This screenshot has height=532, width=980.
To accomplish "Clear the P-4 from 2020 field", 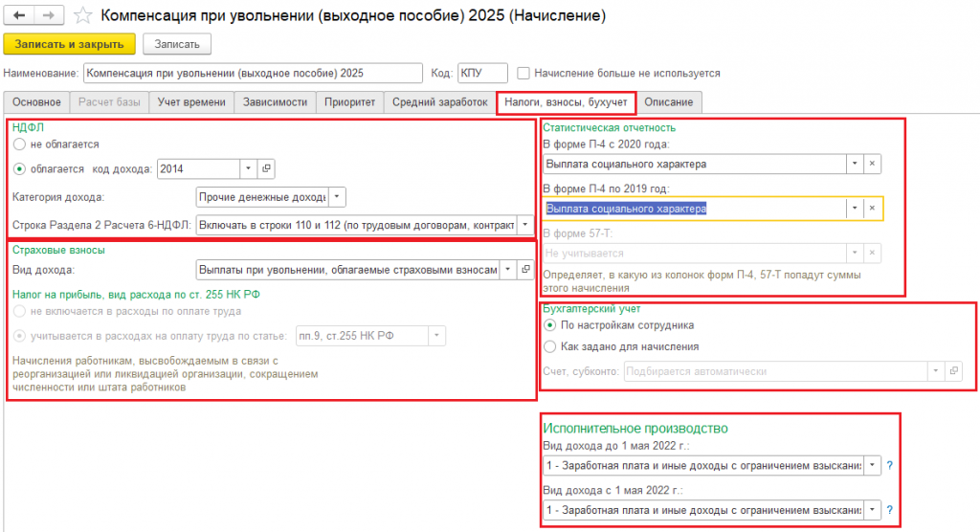I will [x=872, y=164].
